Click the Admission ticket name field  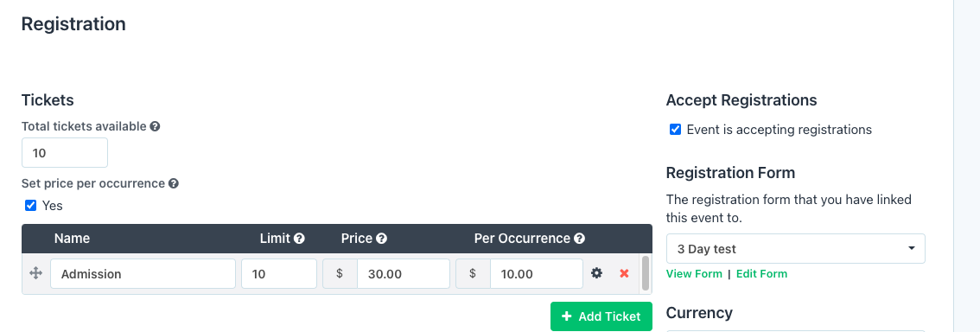[x=143, y=274]
